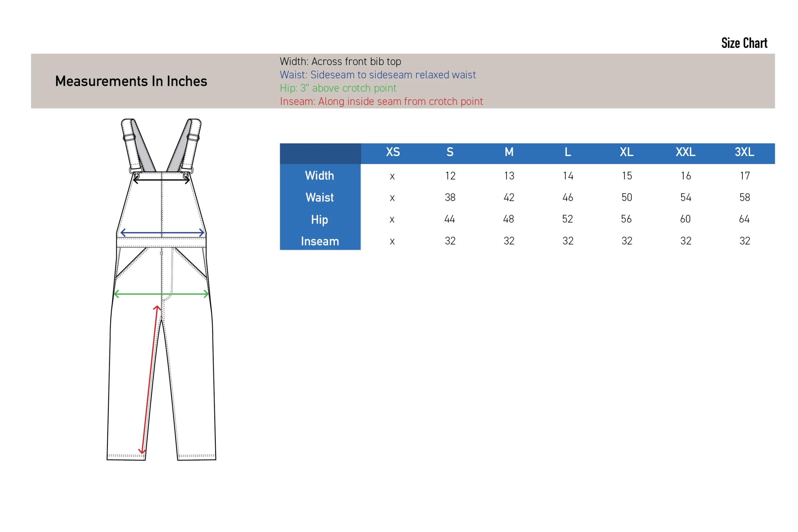Select the 3XL column header
The image size is (798, 532).
tap(744, 152)
